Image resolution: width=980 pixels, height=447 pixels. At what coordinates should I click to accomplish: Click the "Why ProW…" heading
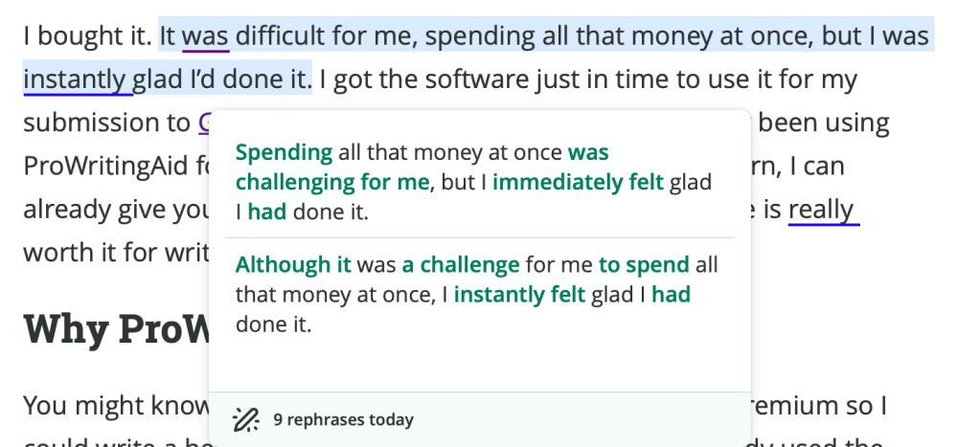[115, 328]
